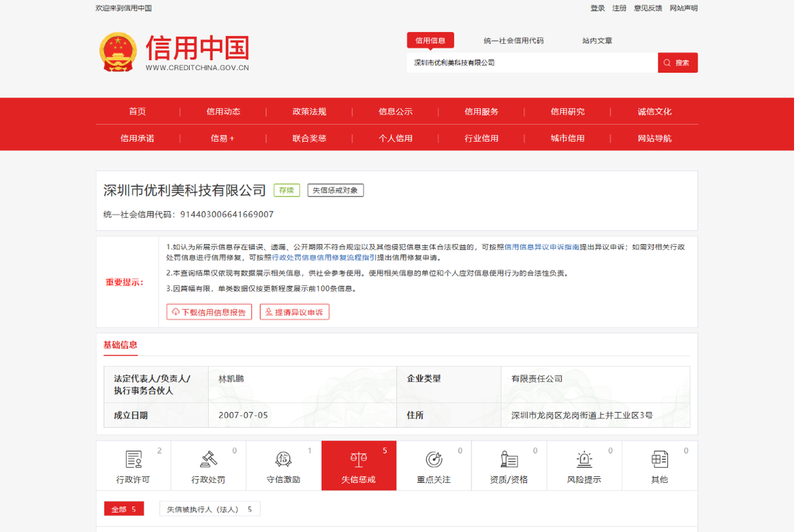Open the 信用服务 menu item
This screenshot has height=532, width=796.
click(x=481, y=111)
